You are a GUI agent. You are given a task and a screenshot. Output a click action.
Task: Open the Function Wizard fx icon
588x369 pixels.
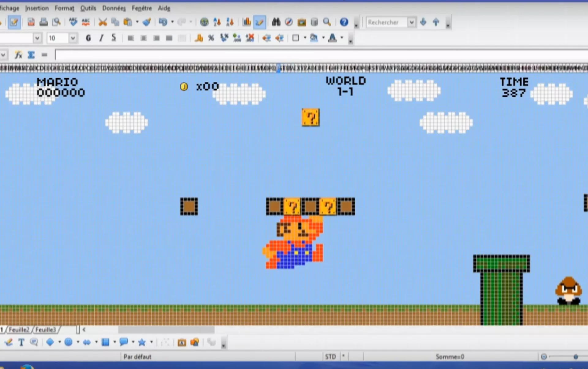pos(18,55)
